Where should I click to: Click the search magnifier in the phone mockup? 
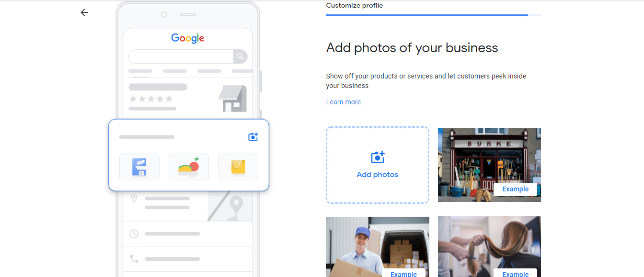(x=240, y=56)
